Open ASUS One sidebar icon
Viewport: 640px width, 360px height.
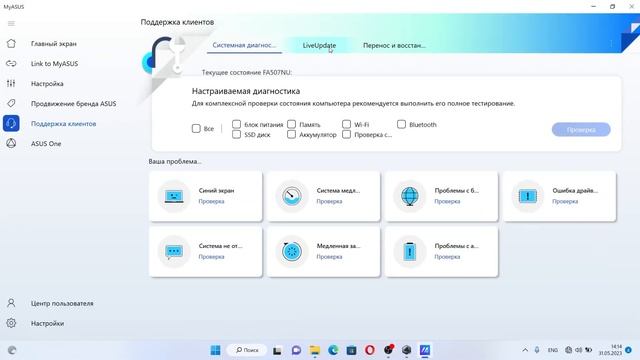point(11,143)
